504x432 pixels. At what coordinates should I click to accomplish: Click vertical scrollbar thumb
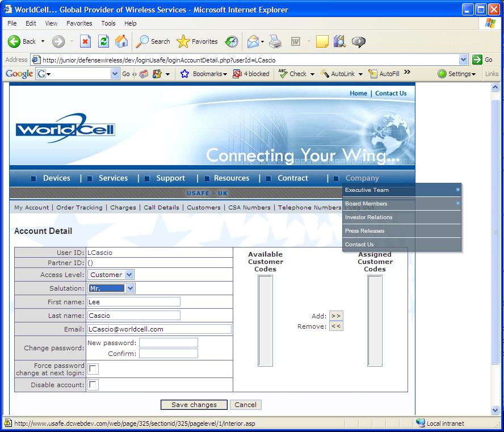pyautogui.click(x=495, y=232)
